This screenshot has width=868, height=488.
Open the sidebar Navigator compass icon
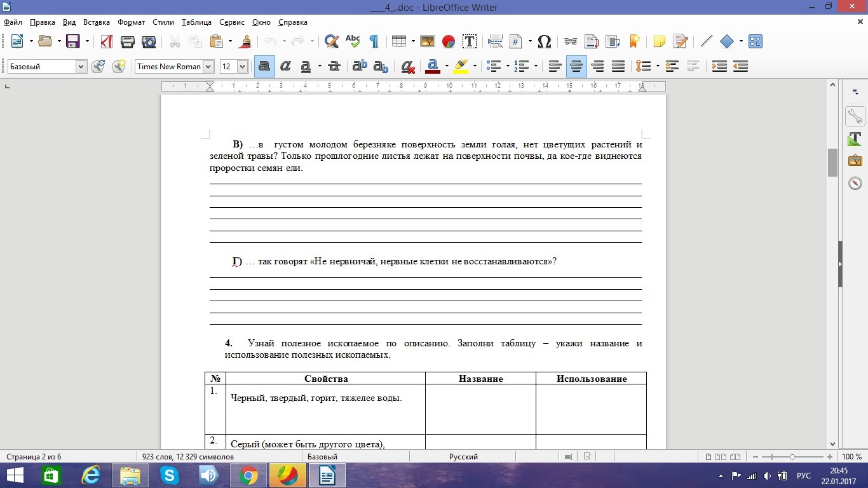tap(855, 183)
